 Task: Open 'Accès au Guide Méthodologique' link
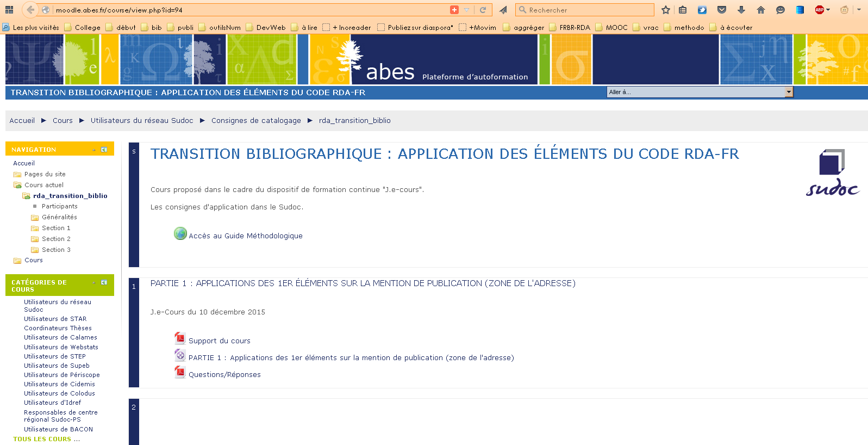click(x=246, y=236)
